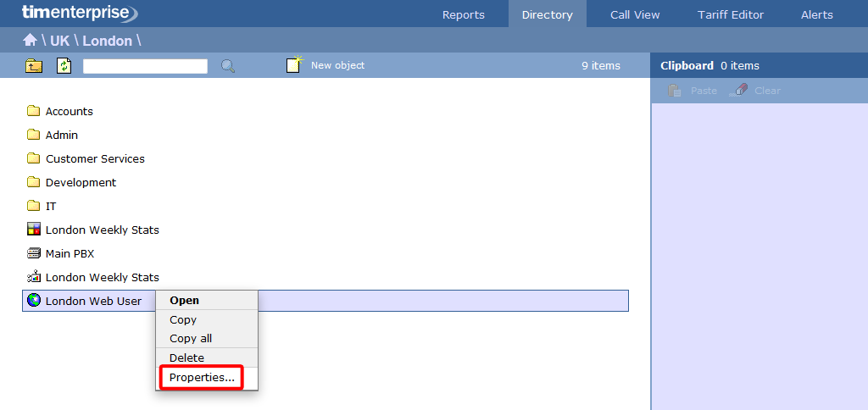The height and width of the screenshot is (410, 868).
Task: Click the UK breadcrumb link
Action: pyautogui.click(x=59, y=41)
